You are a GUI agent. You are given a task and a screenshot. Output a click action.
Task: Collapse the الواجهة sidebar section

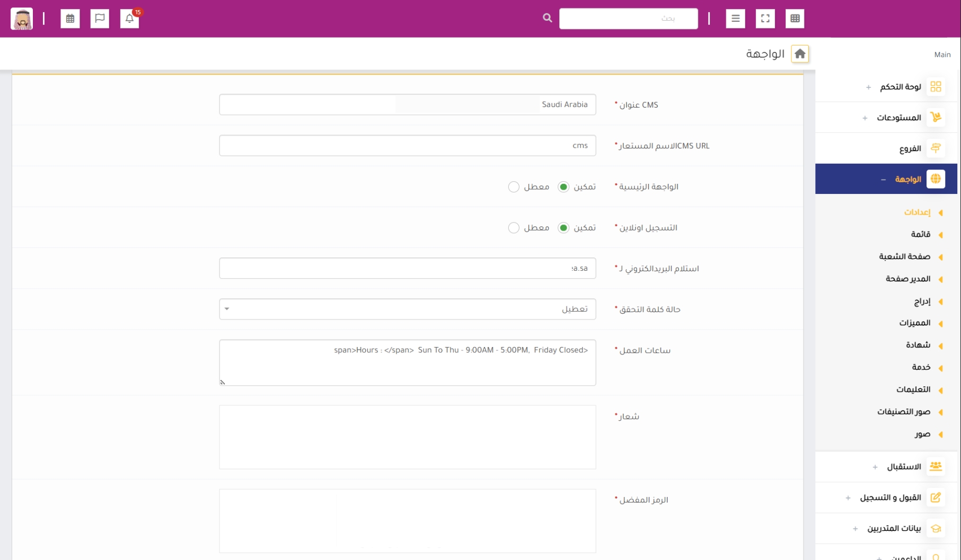tap(883, 180)
